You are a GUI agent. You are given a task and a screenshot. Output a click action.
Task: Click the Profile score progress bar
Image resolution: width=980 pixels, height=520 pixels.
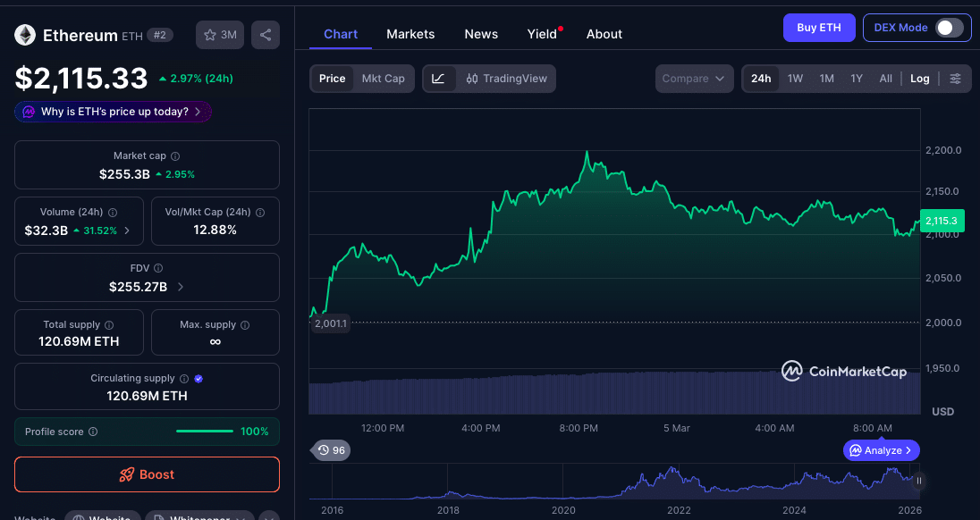tap(205, 432)
